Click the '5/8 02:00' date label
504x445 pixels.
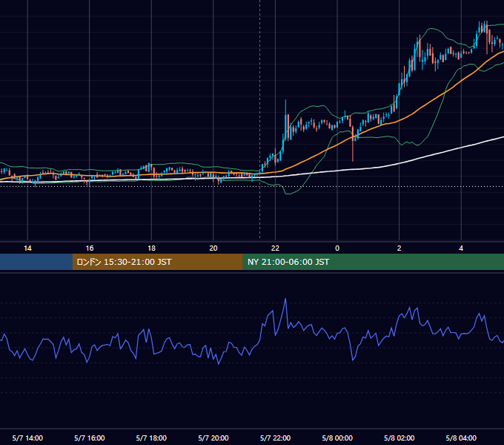click(399, 438)
